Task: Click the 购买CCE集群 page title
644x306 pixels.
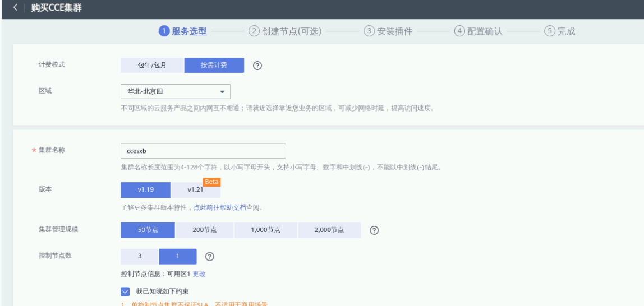Action: point(56,8)
